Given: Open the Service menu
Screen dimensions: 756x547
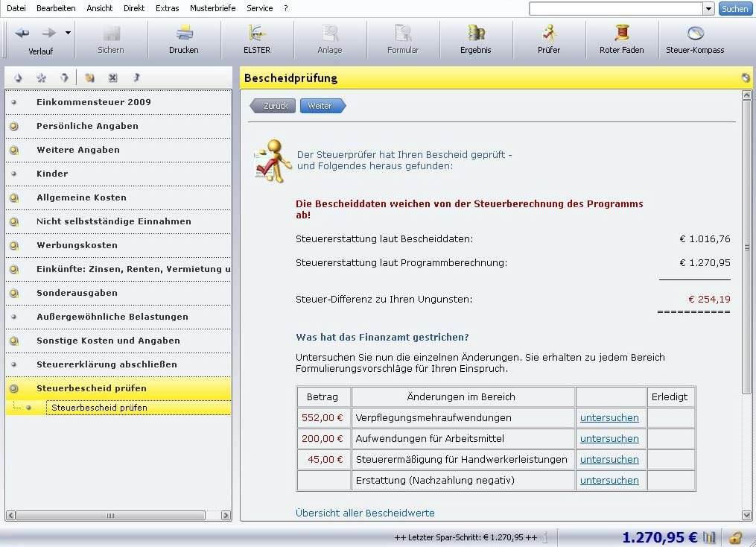Looking at the screenshot, I should tap(259, 8).
